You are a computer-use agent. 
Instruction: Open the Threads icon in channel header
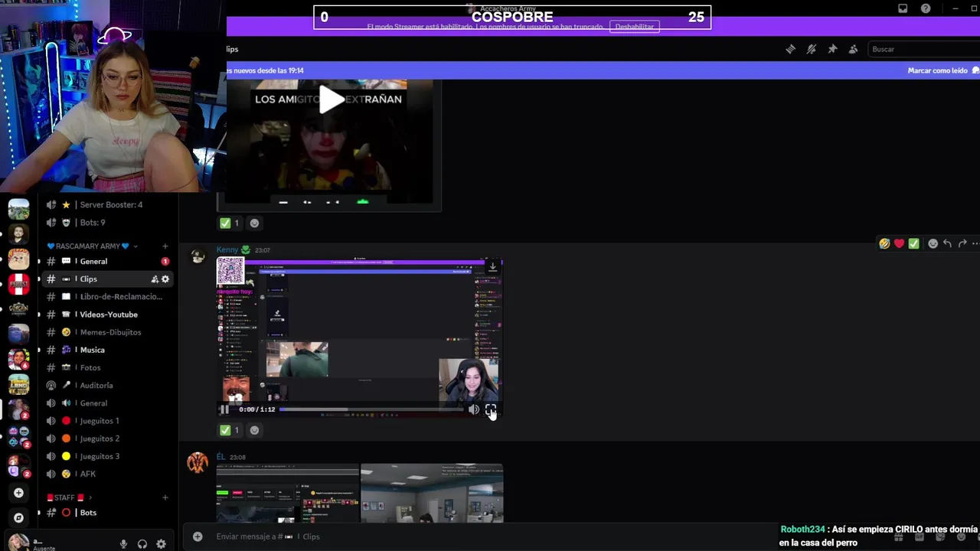tap(790, 49)
